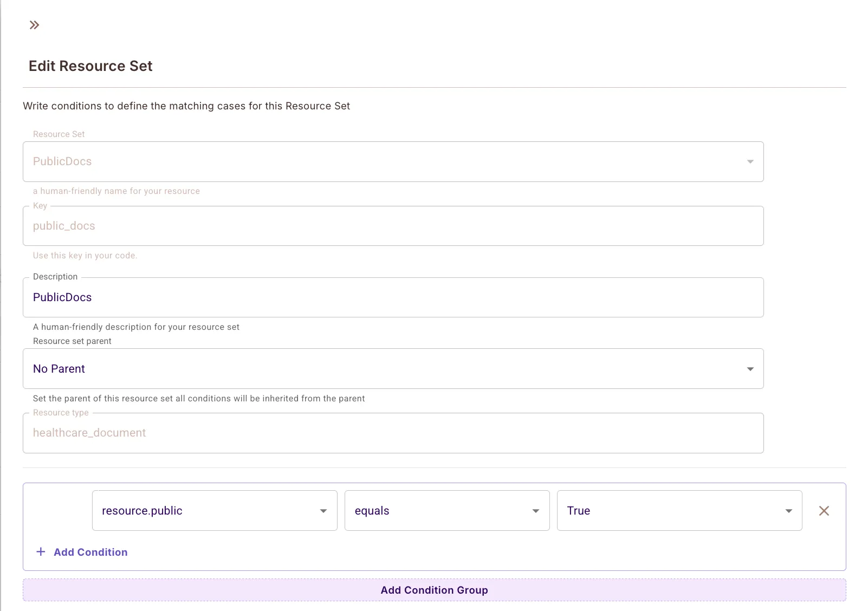
Task: Collapse the panel using the double-chevron icon
Action: [35, 24]
